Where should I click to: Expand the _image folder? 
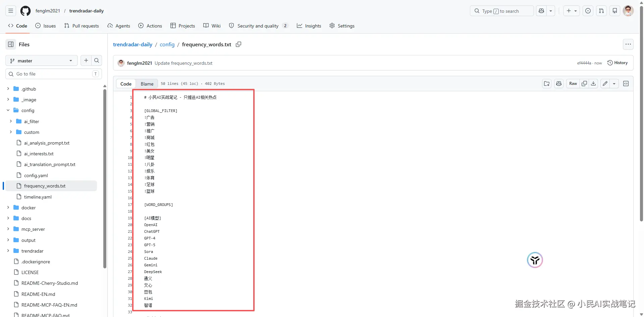click(x=8, y=99)
